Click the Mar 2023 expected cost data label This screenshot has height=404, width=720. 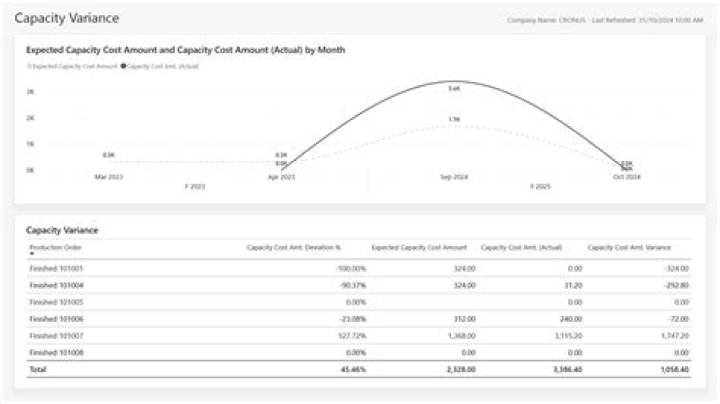[x=109, y=155]
